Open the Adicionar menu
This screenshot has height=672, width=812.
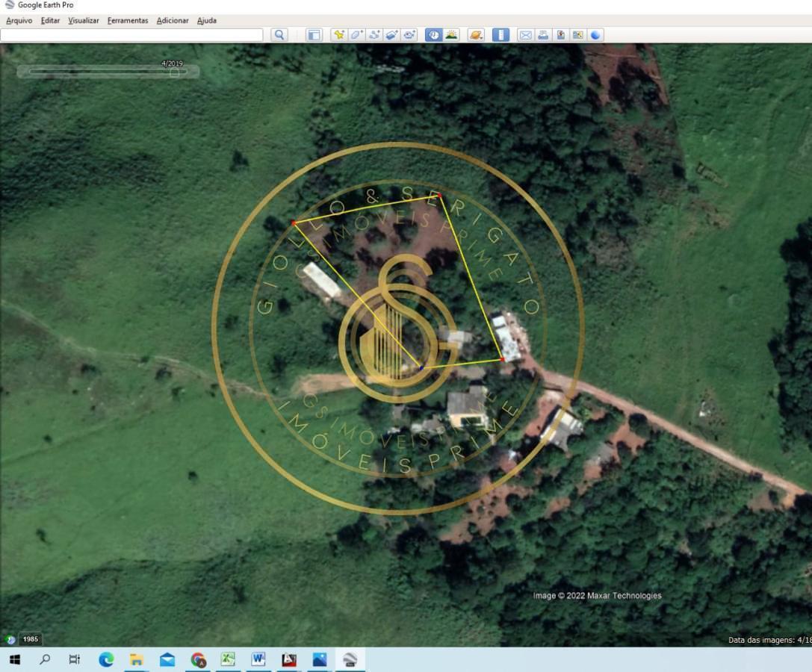point(173,21)
